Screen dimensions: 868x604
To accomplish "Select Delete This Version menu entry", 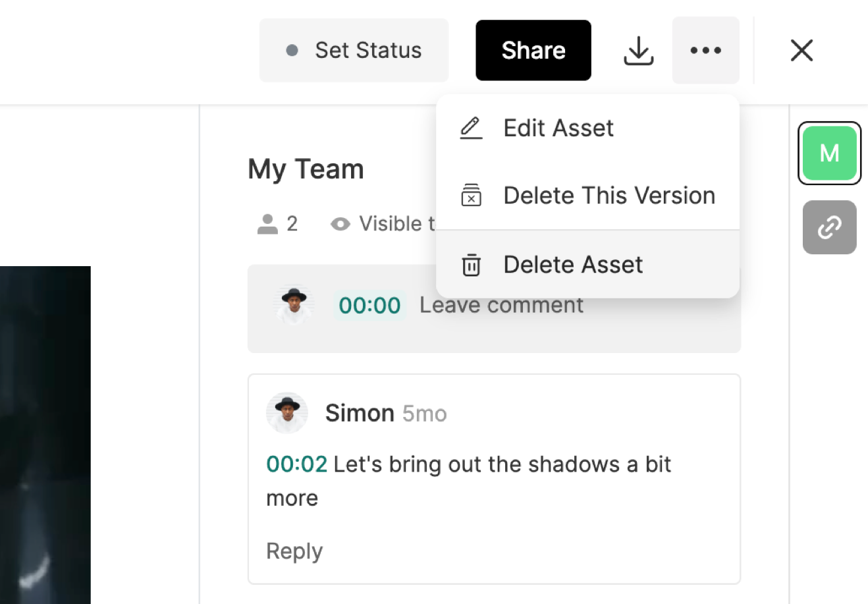I will 609,196.
